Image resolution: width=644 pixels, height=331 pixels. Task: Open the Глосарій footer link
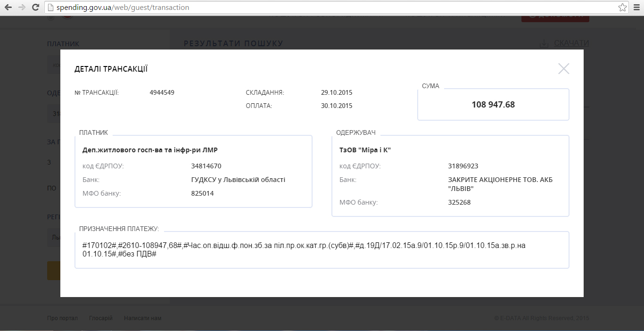(x=101, y=318)
